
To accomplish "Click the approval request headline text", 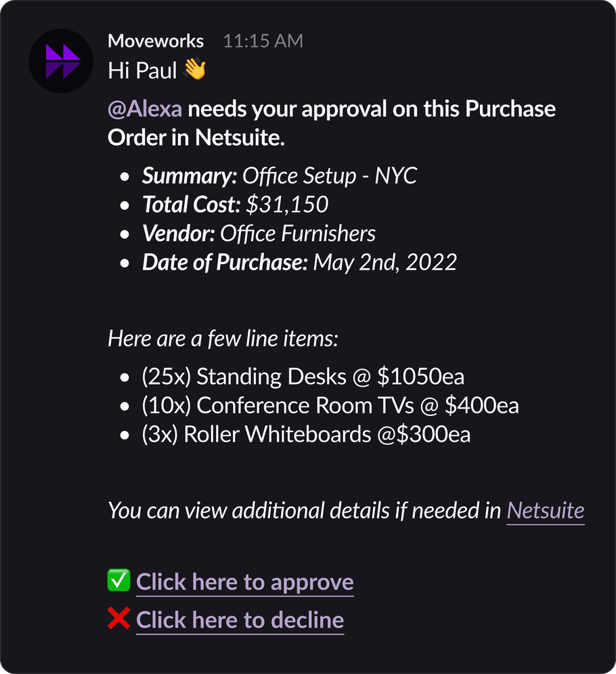I will 332,123.
